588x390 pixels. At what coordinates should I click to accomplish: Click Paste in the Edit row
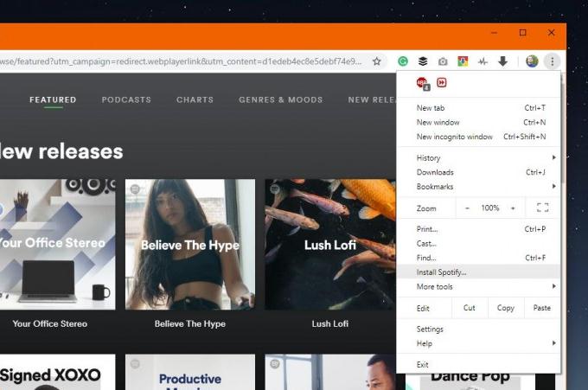click(542, 308)
